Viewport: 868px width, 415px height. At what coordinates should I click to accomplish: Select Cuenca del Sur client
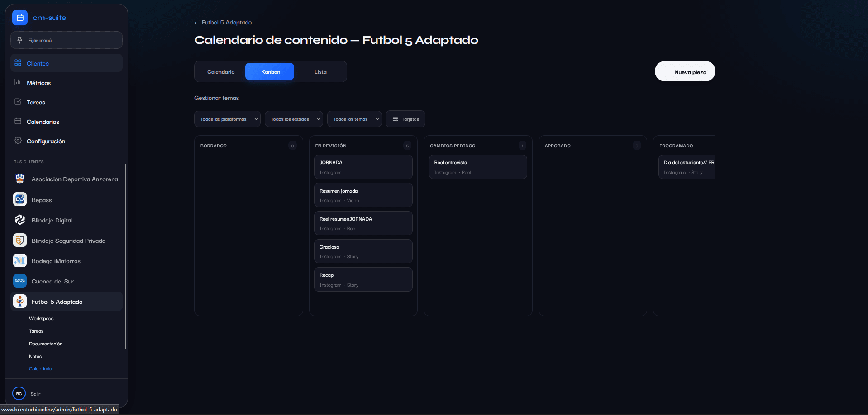click(x=67, y=281)
